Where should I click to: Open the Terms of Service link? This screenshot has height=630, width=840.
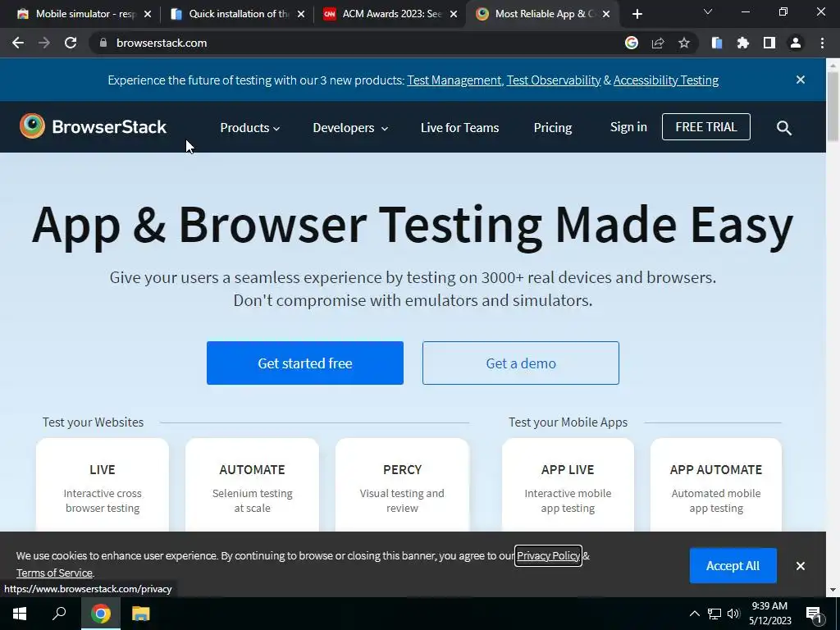tap(54, 573)
